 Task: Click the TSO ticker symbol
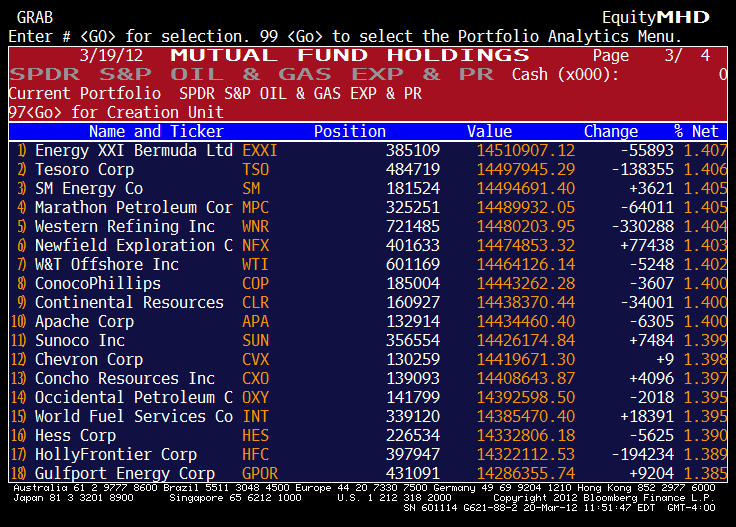pos(255,169)
